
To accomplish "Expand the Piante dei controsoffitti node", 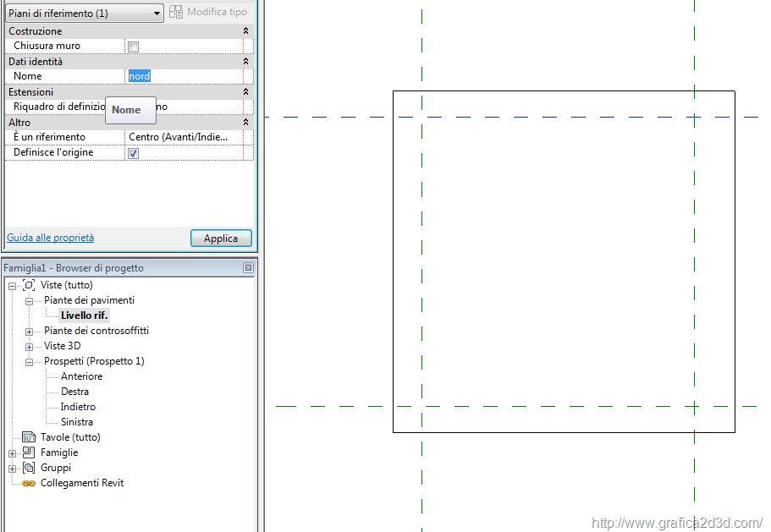I will tap(29, 332).
